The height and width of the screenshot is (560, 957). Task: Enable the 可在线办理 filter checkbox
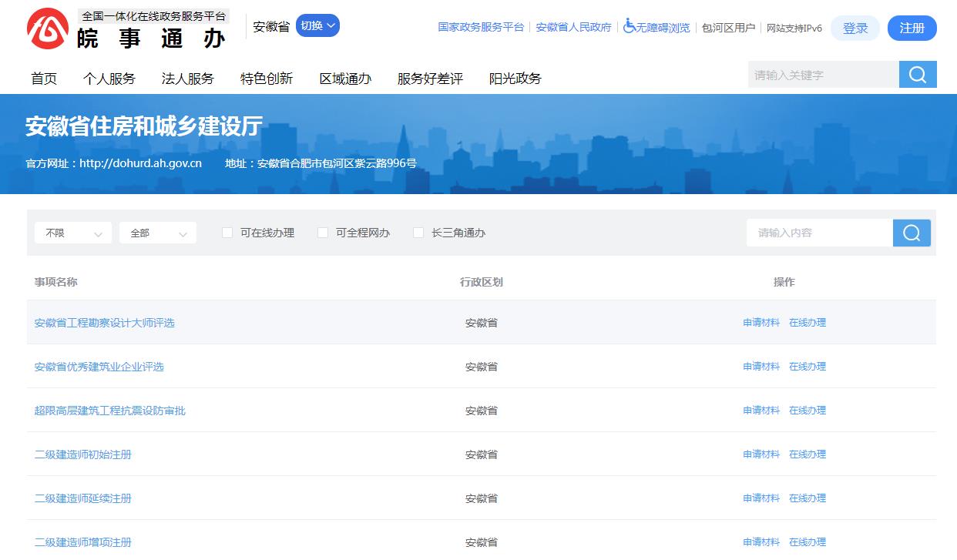[227, 232]
